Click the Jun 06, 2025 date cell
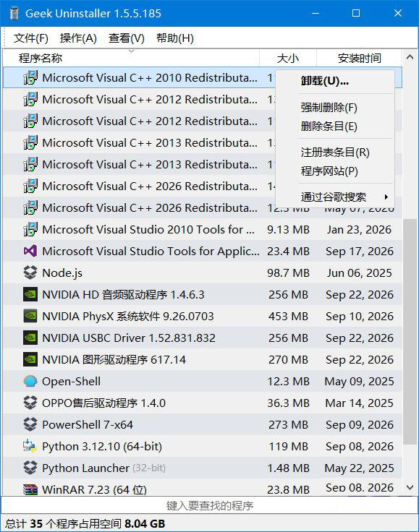419x532 pixels. (359, 273)
